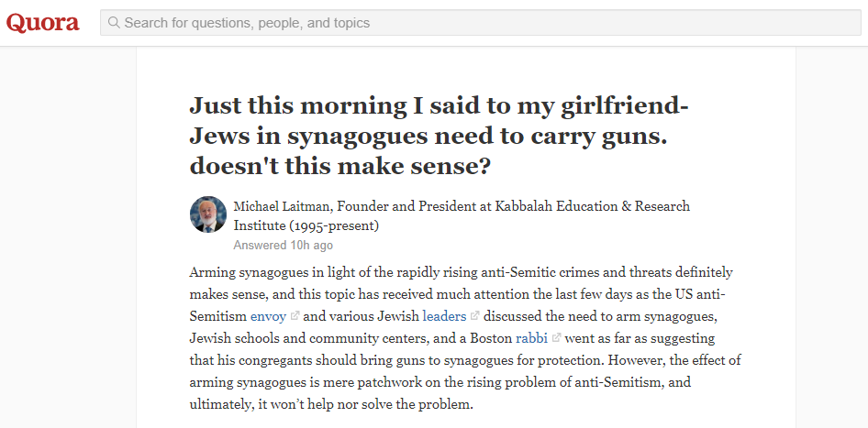This screenshot has height=428, width=868.
Task: Click the "(1995-present)" credential text
Action: point(333,225)
